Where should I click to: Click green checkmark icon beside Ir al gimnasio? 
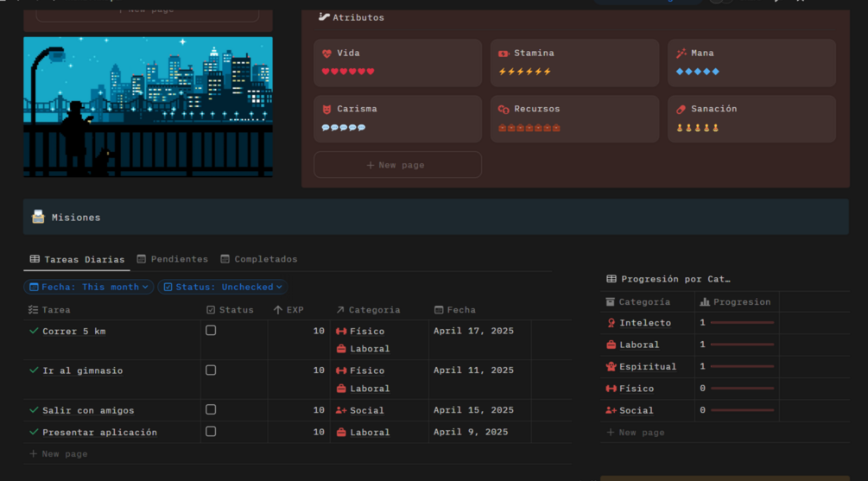(x=34, y=370)
